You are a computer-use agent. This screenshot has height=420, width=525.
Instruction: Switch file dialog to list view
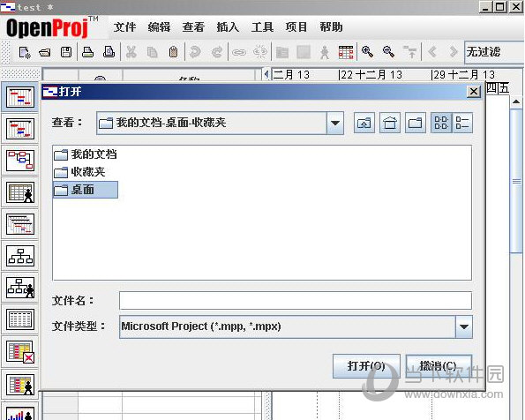tap(441, 123)
